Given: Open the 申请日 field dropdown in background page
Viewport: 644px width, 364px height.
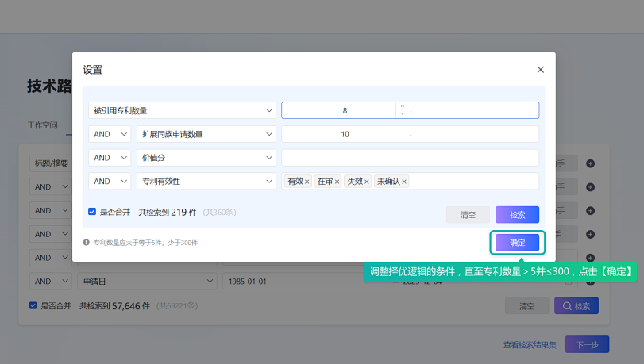Looking at the screenshot, I should point(147,282).
